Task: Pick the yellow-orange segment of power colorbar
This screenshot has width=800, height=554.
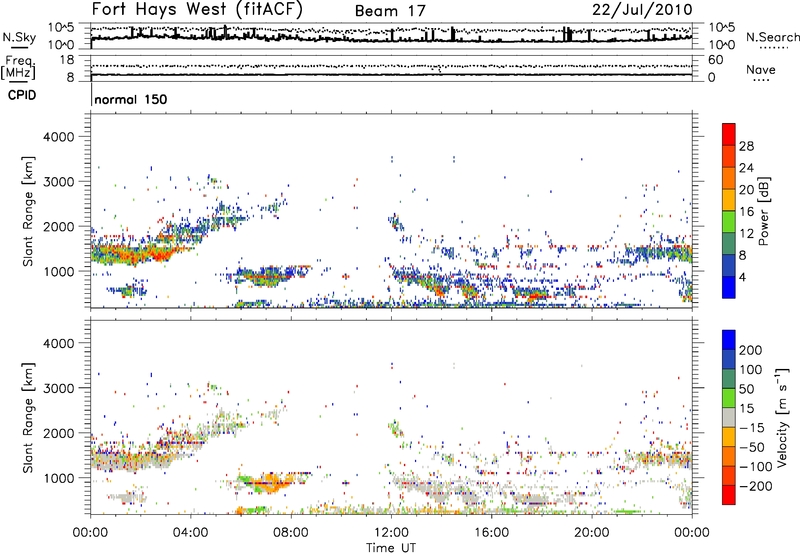Action: click(x=729, y=199)
